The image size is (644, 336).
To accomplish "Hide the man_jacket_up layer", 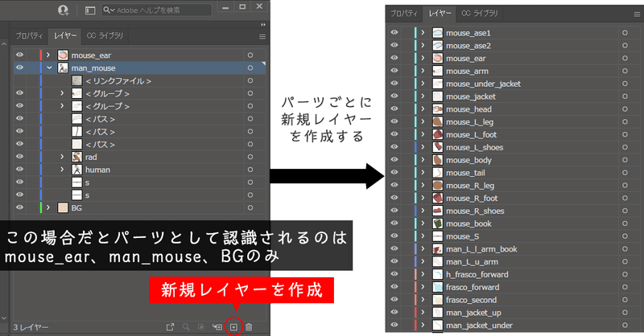I will click(394, 312).
